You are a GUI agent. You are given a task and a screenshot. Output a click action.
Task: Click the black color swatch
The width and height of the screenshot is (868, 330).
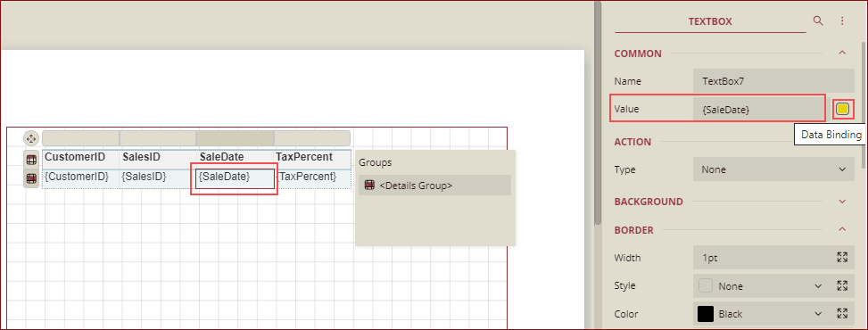pyautogui.click(x=706, y=314)
